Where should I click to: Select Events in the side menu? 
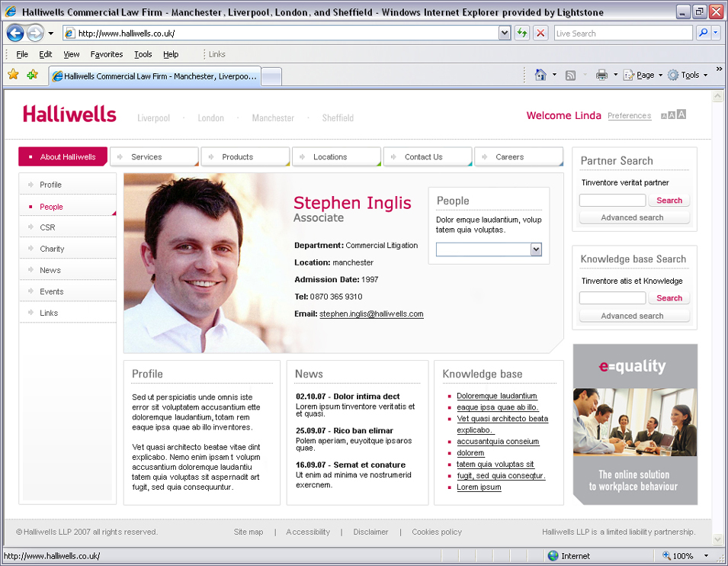68,291
